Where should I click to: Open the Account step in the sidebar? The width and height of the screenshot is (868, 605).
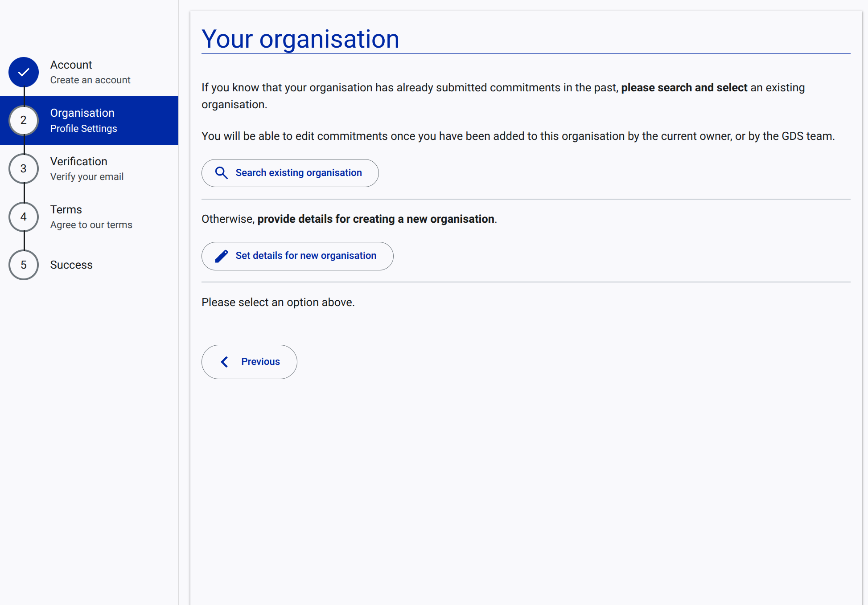pyautogui.click(x=71, y=65)
